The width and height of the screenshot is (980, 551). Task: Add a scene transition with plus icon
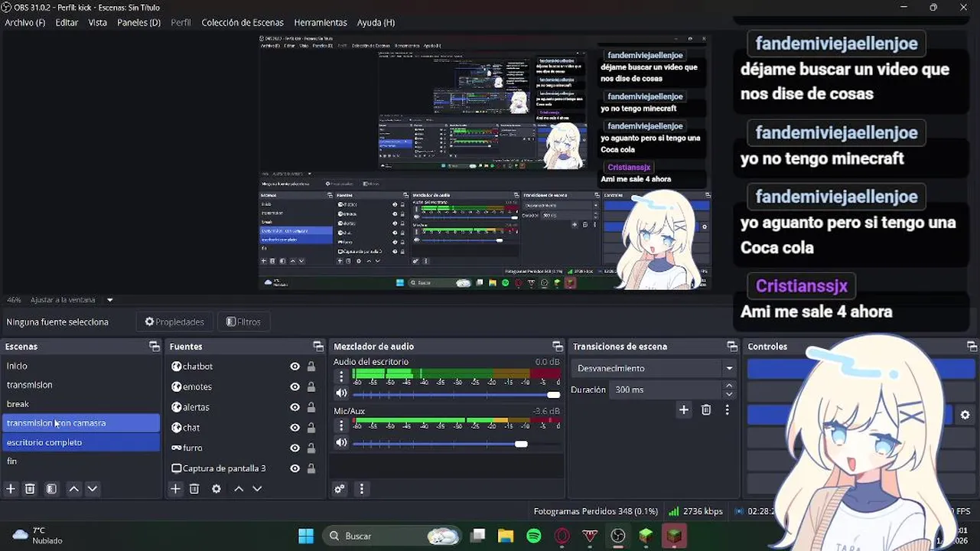(684, 410)
